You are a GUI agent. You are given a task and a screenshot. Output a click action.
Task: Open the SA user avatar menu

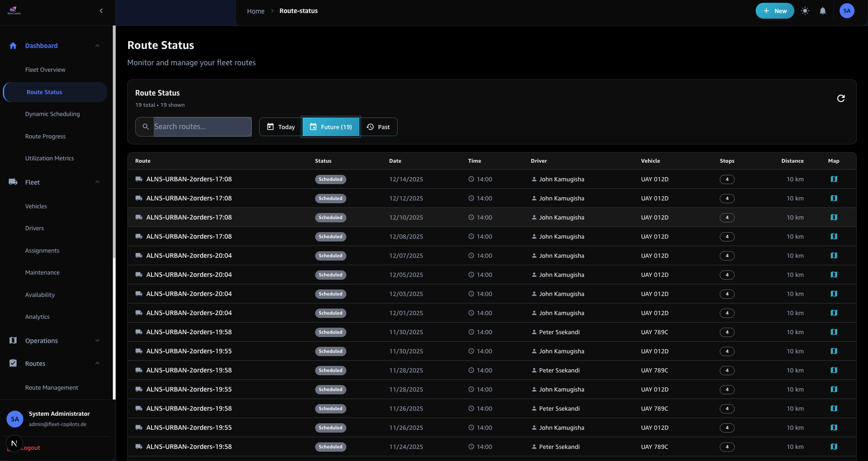point(847,11)
